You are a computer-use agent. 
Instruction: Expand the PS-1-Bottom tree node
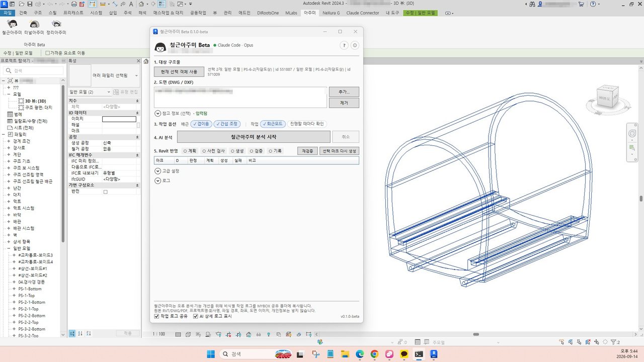[x=15, y=289]
